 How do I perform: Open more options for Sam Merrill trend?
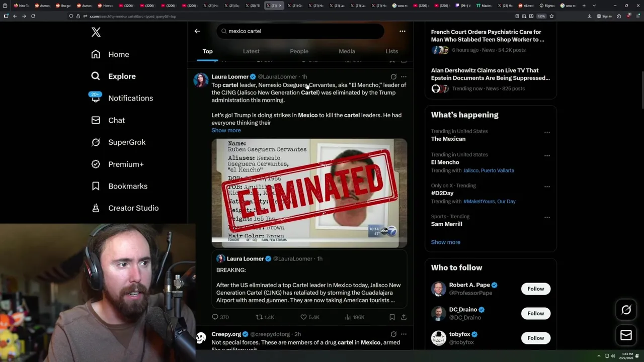click(x=547, y=217)
